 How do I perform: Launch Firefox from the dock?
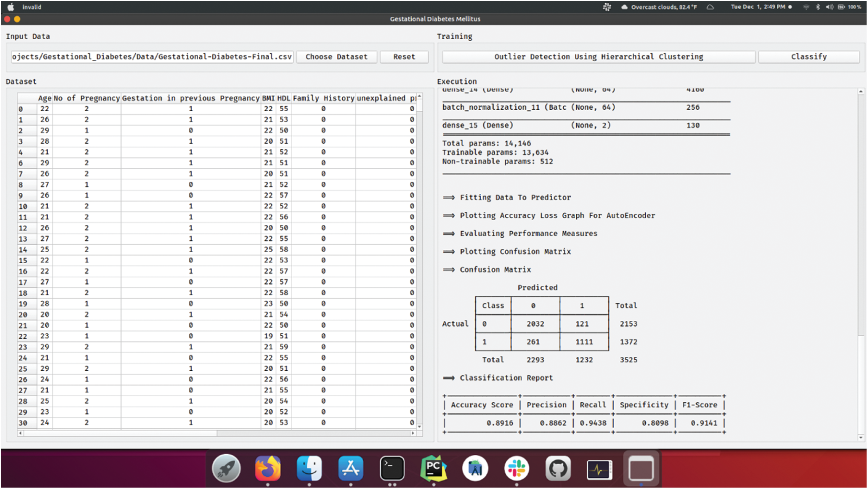pos(268,469)
